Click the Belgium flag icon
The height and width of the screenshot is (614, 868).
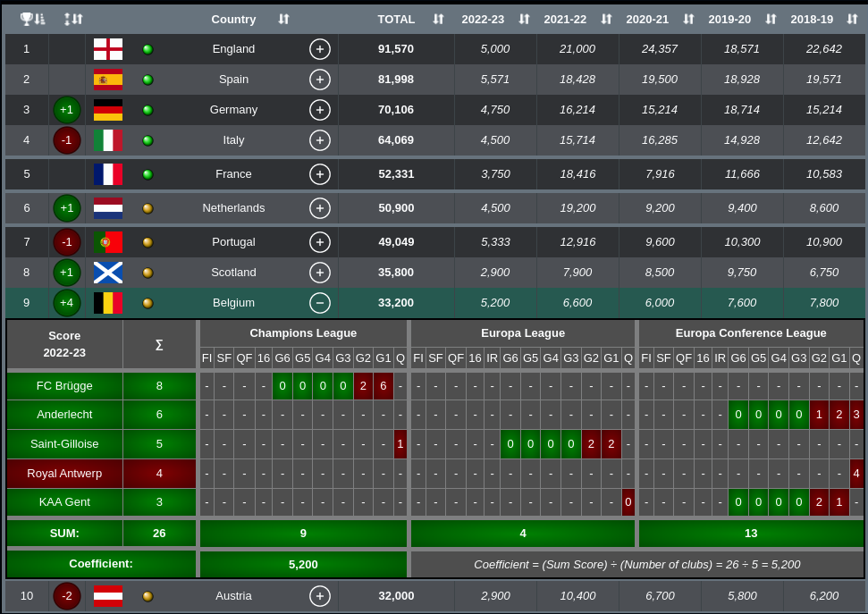click(108, 303)
